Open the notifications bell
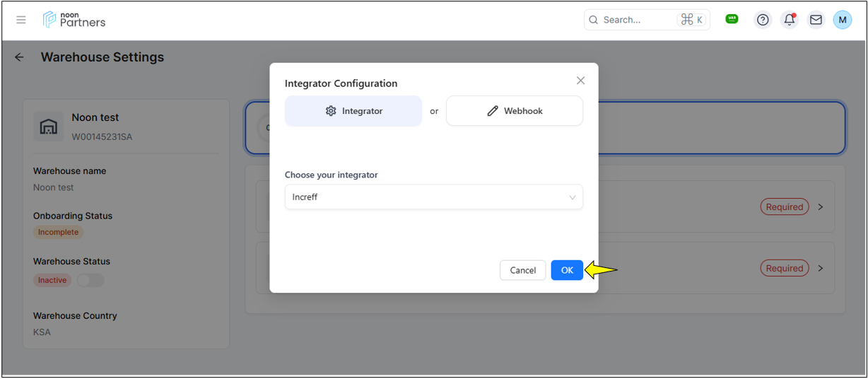Screen dimensions: 868x379 (x=790, y=20)
